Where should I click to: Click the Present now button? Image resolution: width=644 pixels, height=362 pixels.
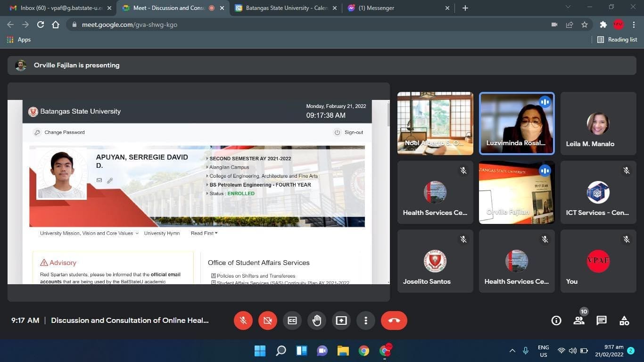point(341,321)
